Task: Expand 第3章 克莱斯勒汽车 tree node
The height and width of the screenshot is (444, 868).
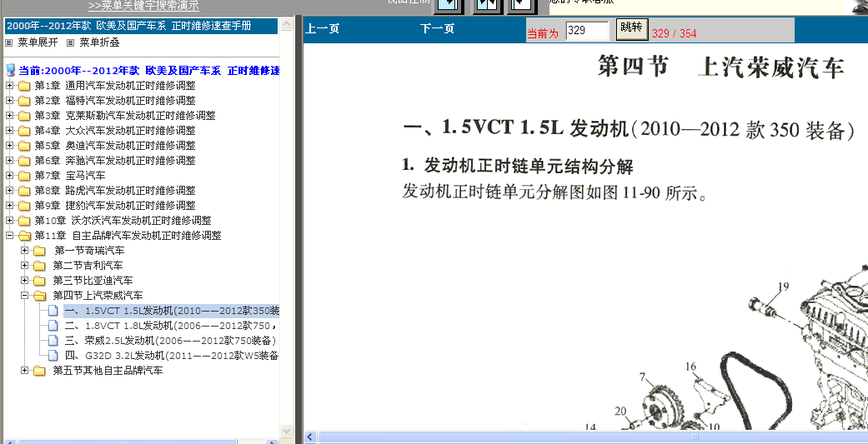Action: coord(9,115)
